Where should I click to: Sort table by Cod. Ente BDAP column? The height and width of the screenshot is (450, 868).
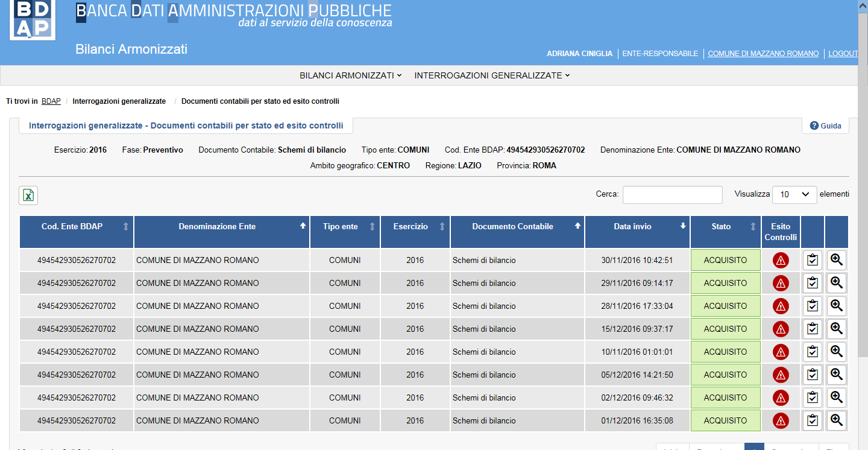(x=77, y=232)
